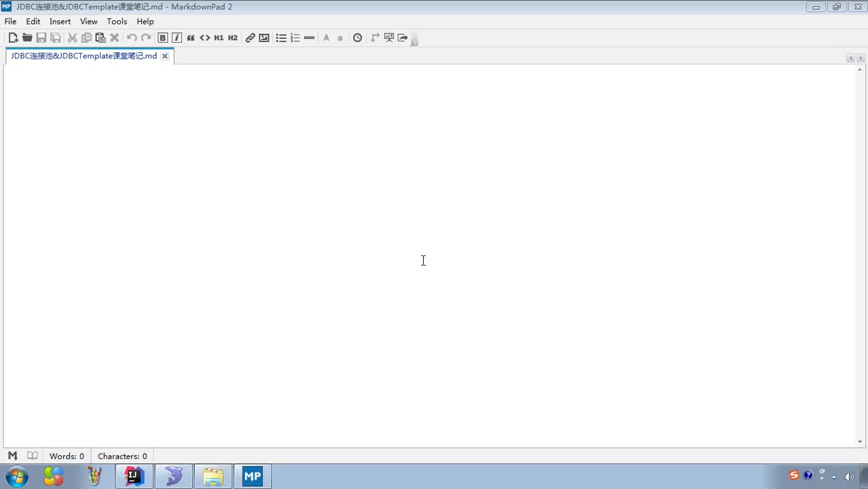Click the arrow layout toggle icon in toolbar
The width and height of the screenshot is (868, 489).
click(375, 38)
